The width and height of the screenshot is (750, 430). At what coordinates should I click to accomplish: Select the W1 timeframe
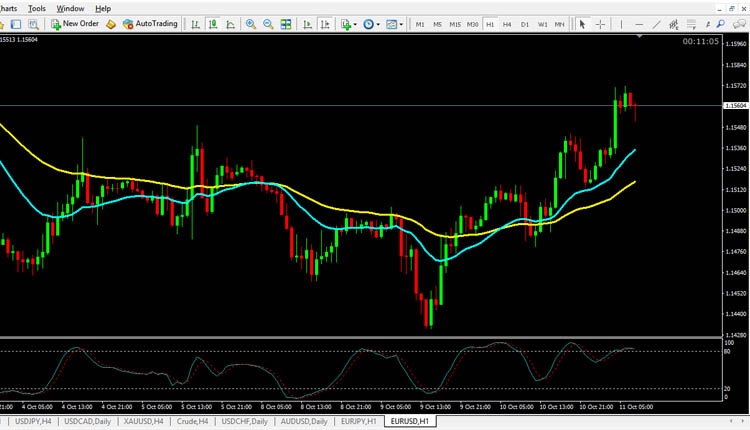click(x=542, y=24)
